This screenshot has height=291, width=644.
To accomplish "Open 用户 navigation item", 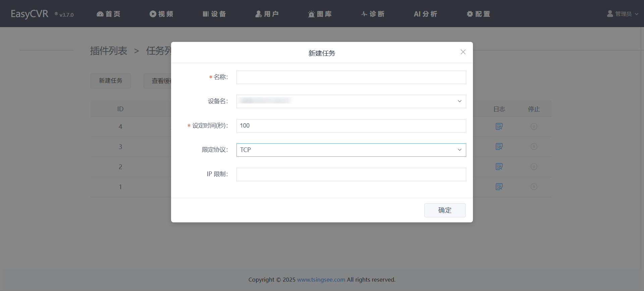I will pyautogui.click(x=267, y=14).
